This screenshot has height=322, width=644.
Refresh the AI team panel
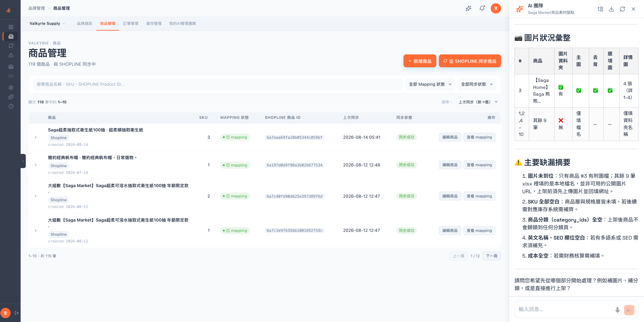622,9
